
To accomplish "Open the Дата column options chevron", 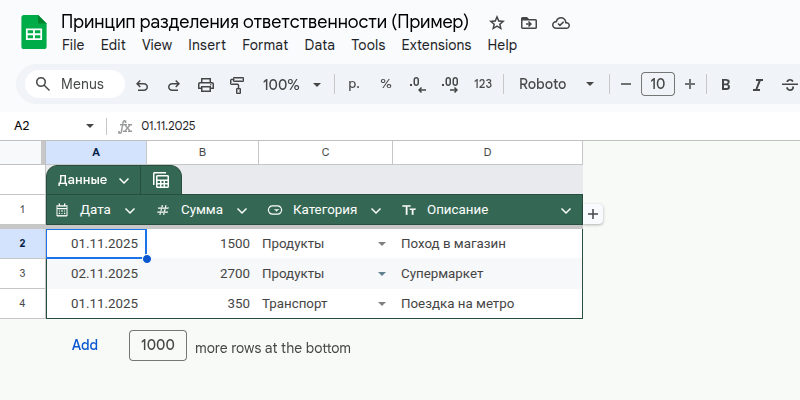I will [130, 210].
